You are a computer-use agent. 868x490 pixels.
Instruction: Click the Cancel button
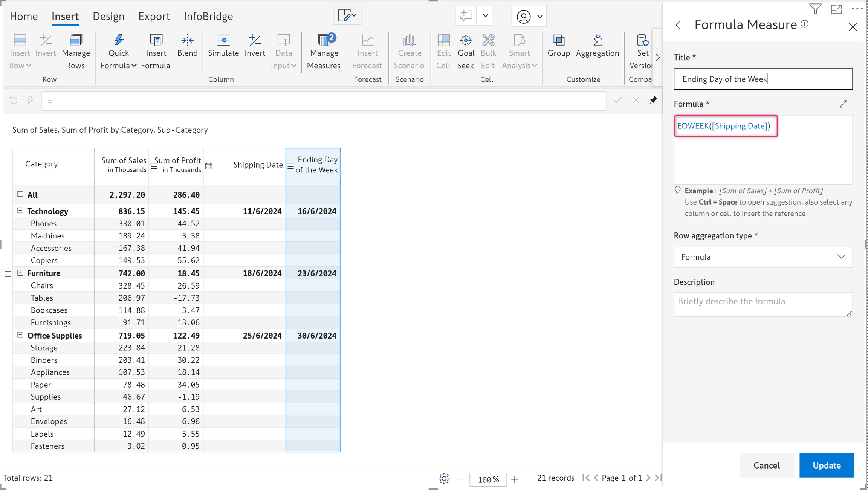[766, 465]
